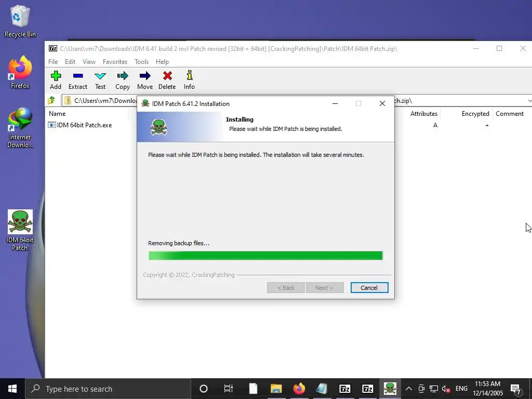
Task: Click the red Delete icon
Action: point(167,80)
